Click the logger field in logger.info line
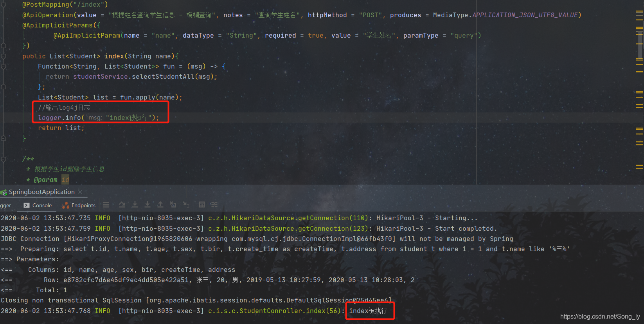Viewport: 644px width, 324px height. coord(50,118)
